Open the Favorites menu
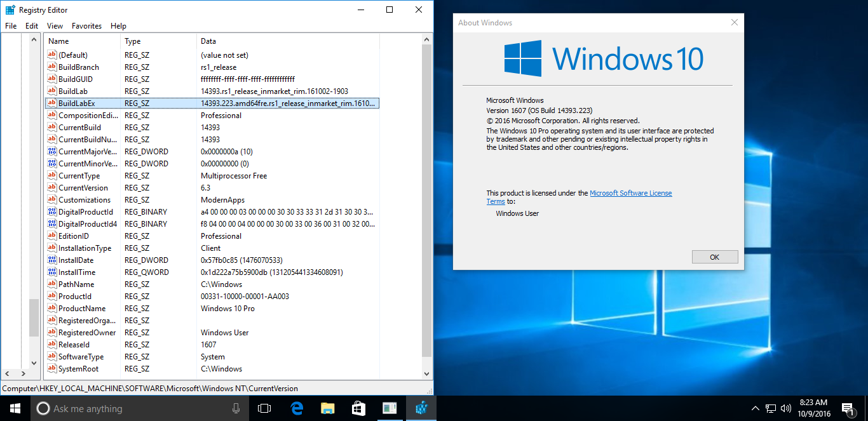The image size is (868, 421). click(86, 26)
